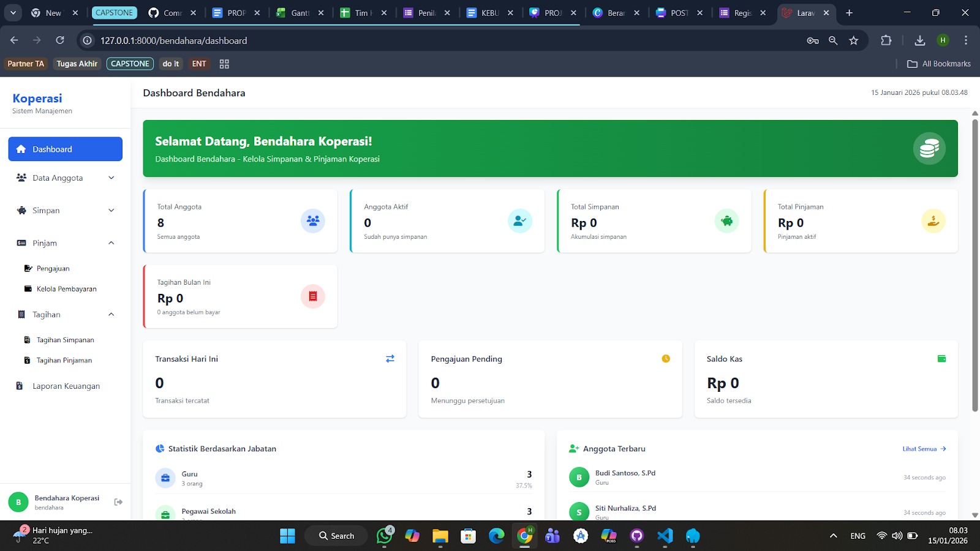The image size is (980, 551).
Task: Click the taskbar Search box
Action: click(x=336, y=536)
